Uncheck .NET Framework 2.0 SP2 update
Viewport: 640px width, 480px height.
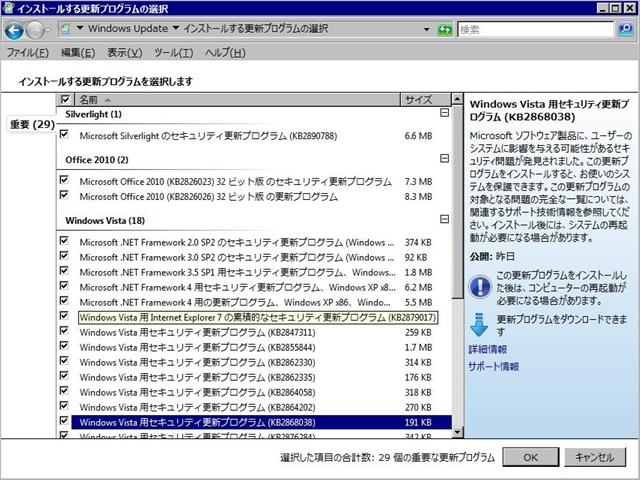pos(64,241)
